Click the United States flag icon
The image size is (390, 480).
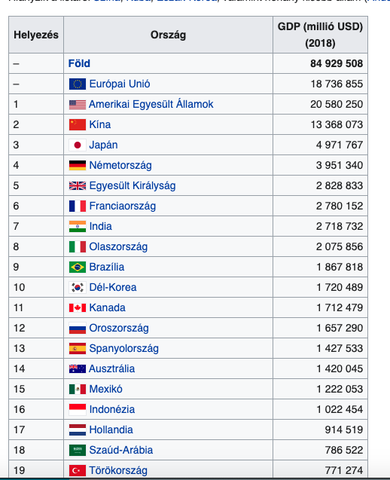pyautogui.click(x=77, y=105)
